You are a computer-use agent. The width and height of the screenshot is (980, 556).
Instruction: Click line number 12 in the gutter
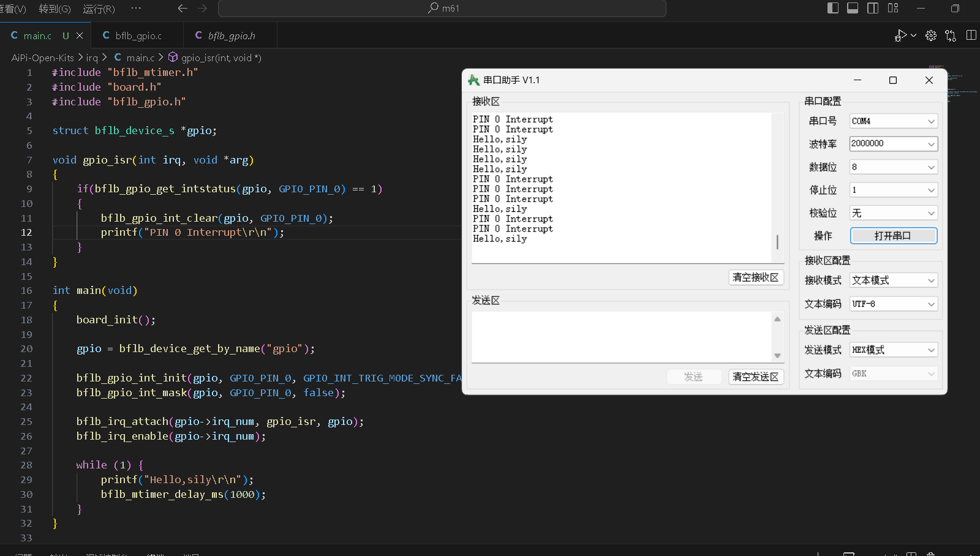26,233
